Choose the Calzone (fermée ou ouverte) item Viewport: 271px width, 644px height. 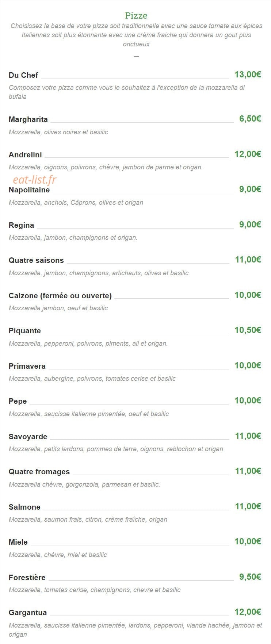(60, 296)
